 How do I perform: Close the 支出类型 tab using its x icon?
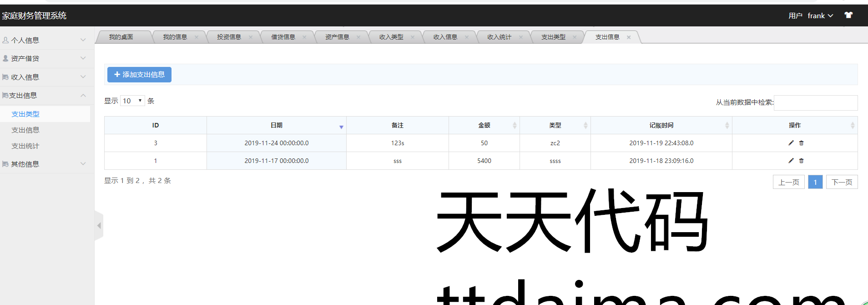pos(575,37)
